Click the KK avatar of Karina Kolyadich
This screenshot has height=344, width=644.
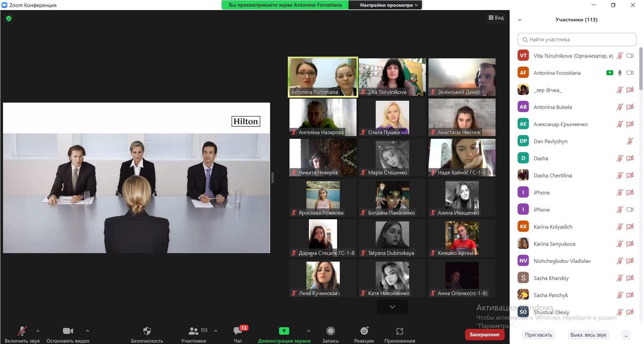pyautogui.click(x=523, y=227)
